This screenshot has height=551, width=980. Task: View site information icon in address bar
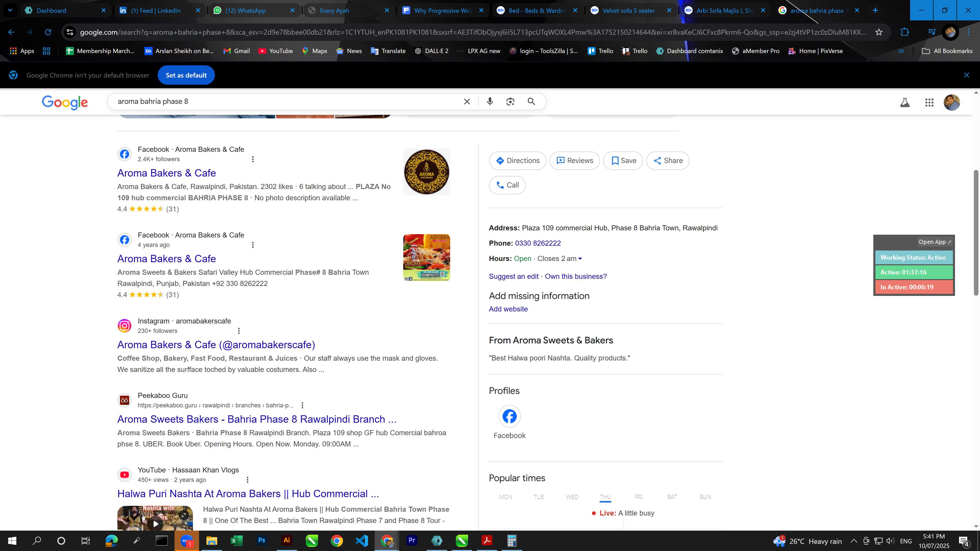point(70,32)
